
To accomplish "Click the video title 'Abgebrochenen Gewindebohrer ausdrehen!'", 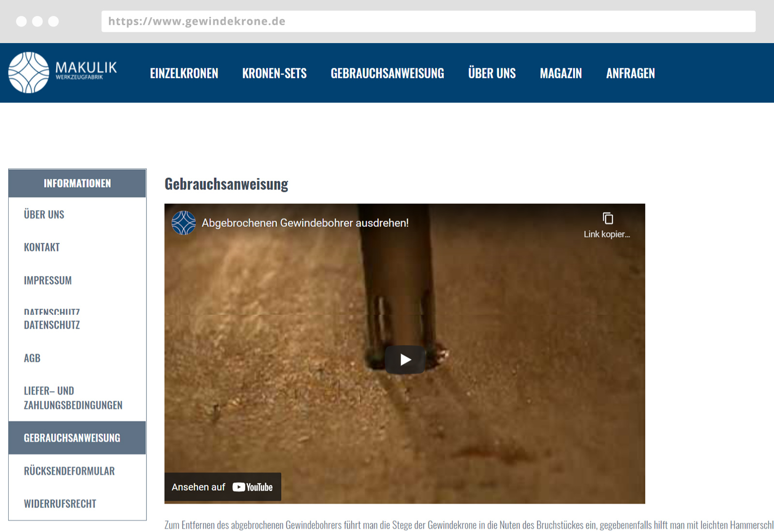I will [305, 223].
